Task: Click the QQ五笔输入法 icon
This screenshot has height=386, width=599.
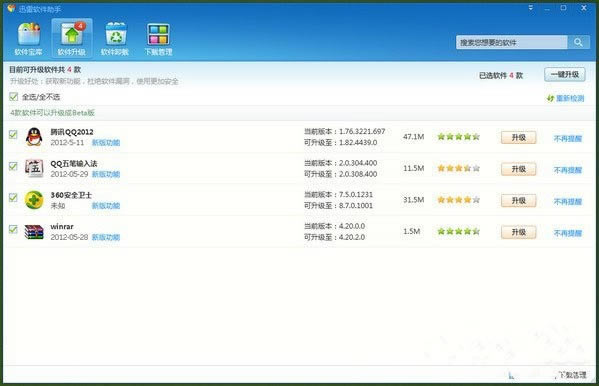Action: [x=34, y=168]
